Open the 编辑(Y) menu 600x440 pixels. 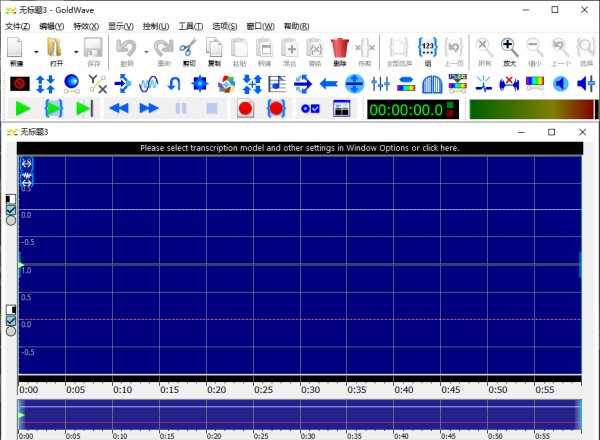click(x=52, y=26)
